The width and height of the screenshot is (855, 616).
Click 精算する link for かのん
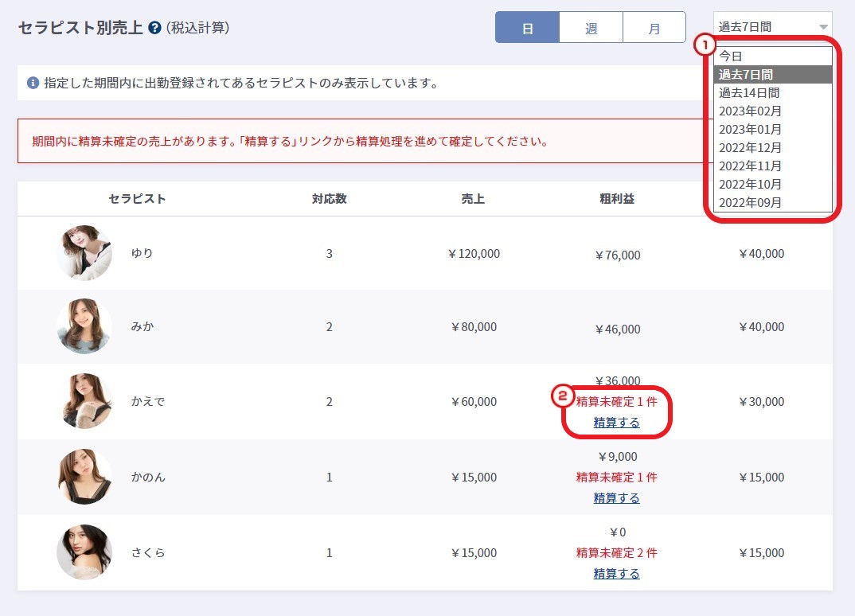coord(616,498)
